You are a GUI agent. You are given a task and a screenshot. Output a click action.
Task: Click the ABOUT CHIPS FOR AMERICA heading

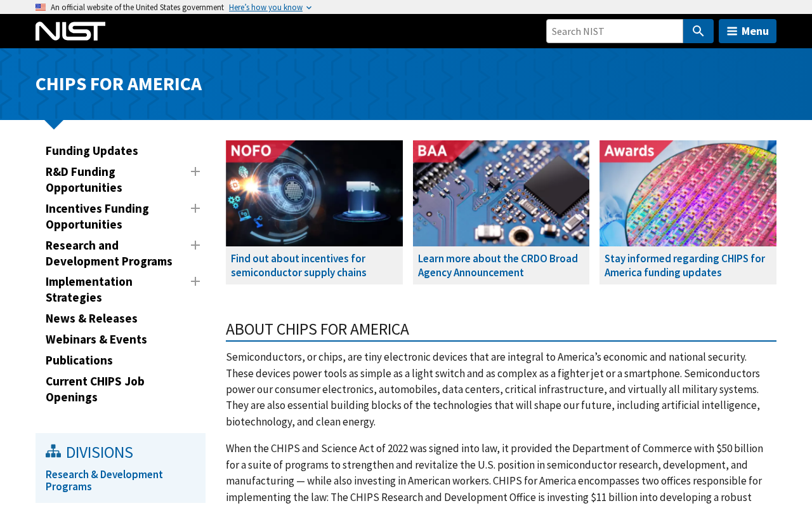[x=317, y=329]
